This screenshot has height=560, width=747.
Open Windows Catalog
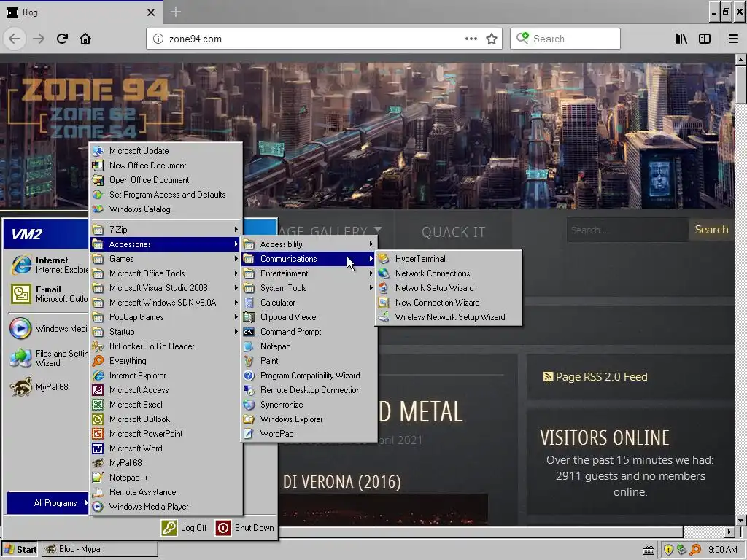tap(166, 209)
